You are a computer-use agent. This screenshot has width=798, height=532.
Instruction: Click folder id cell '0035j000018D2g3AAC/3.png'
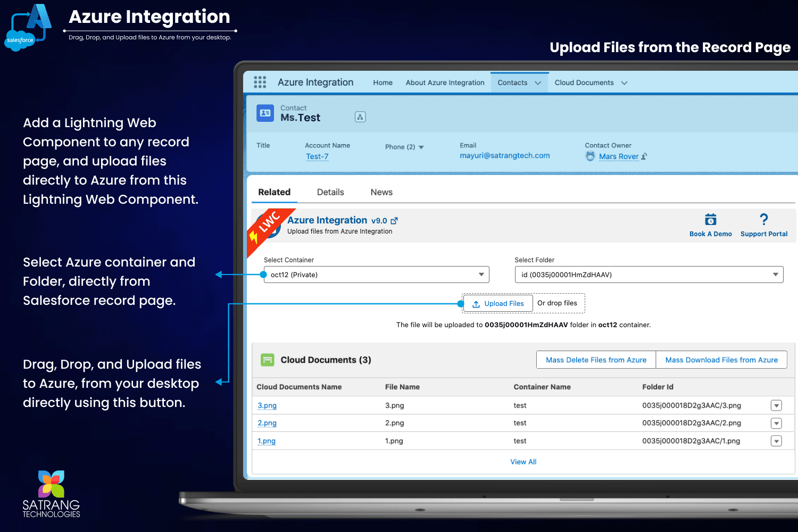tap(692, 405)
